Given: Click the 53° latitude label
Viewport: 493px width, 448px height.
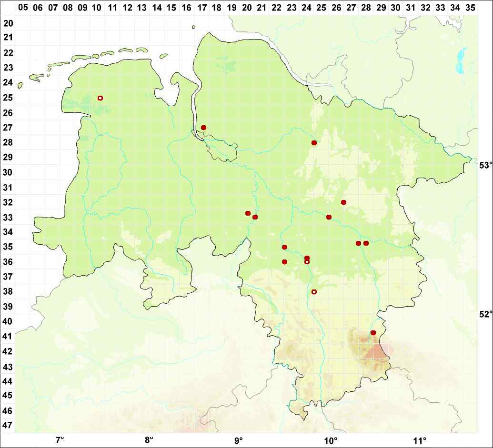Looking at the screenshot, I should pyautogui.click(x=485, y=165).
